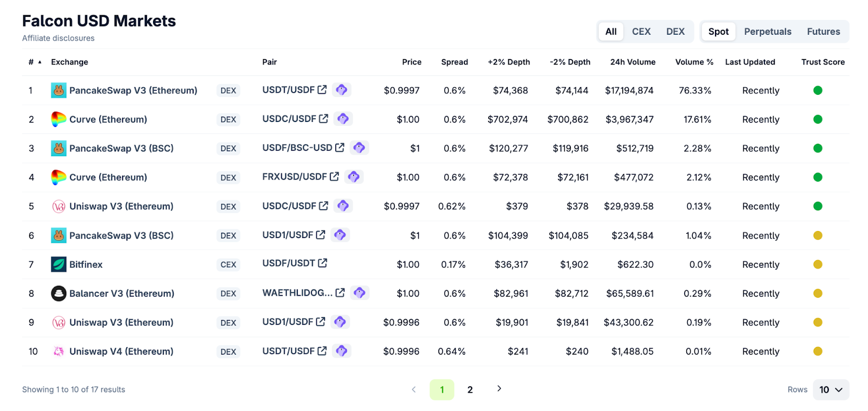Open external link icon beside FRXUSD/USDF
The height and width of the screenshot is (411, 868).
[x=335, y=176]
